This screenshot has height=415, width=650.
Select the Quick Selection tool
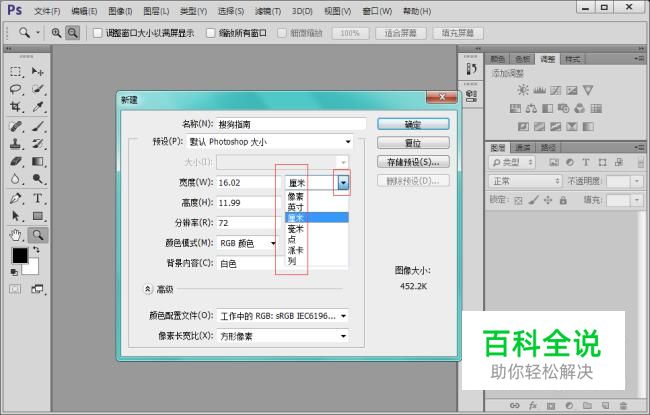[x=38, y=89]
